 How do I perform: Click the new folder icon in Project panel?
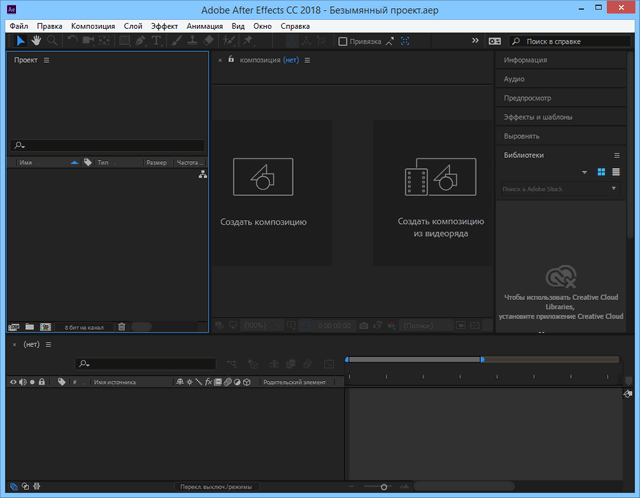coord(30,326)
